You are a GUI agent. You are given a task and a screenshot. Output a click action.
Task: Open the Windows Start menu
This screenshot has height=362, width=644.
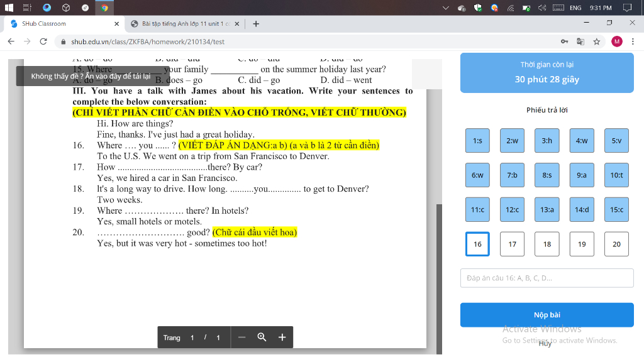[9, 8]
